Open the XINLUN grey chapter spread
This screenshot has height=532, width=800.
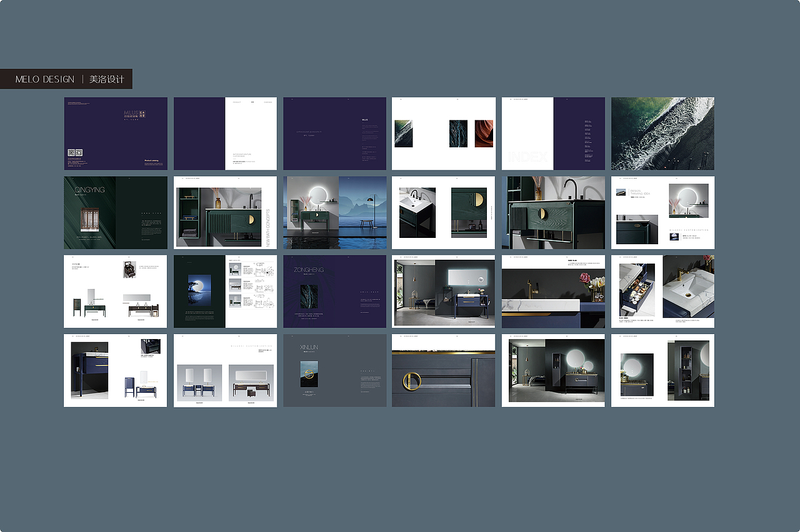(334, 370)
